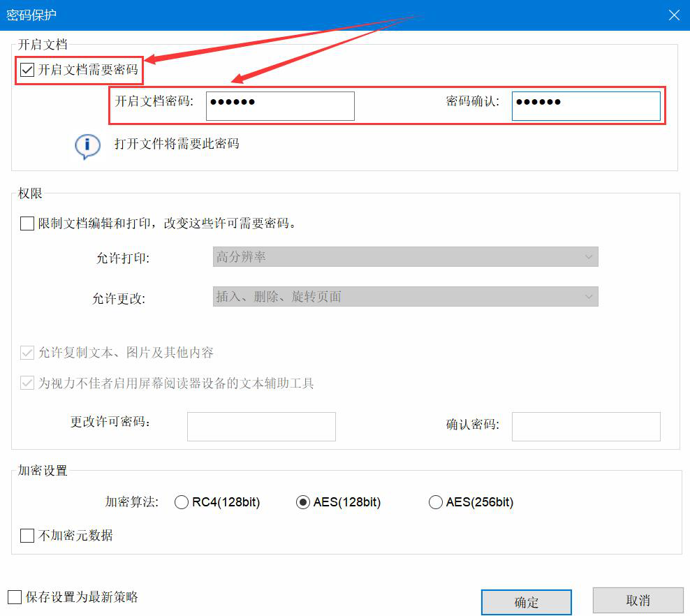Close the 密码保护 dialog
690x616 pixels.
click(x=674, y=15)
